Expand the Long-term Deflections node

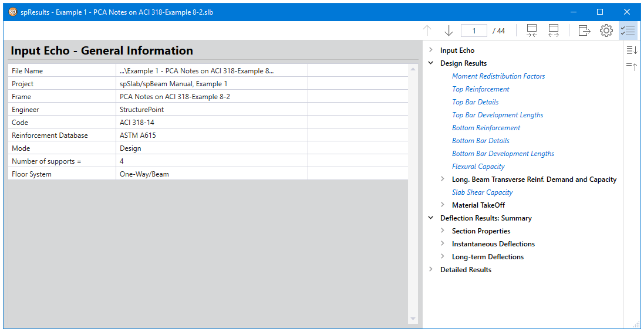tap(443, 256)
